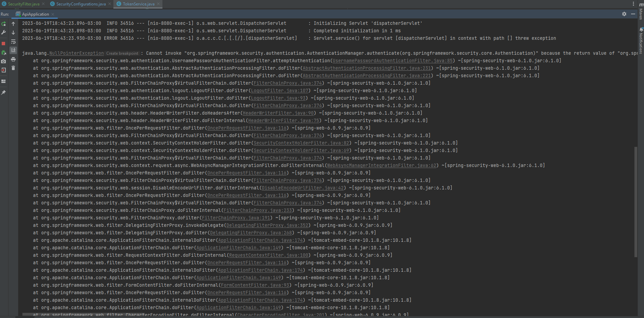
Task: Open RequestContextFilter.java:100 link
Action: 269,255
